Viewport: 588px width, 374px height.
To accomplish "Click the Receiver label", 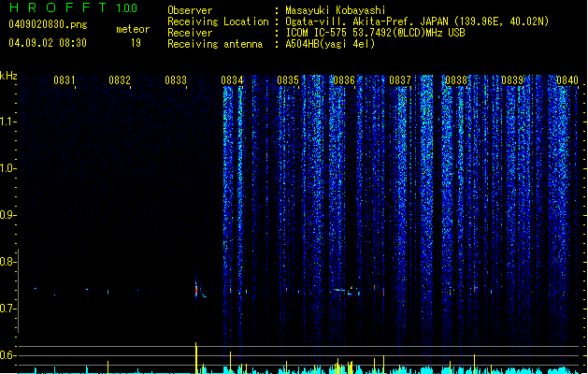I will (190, 33).
